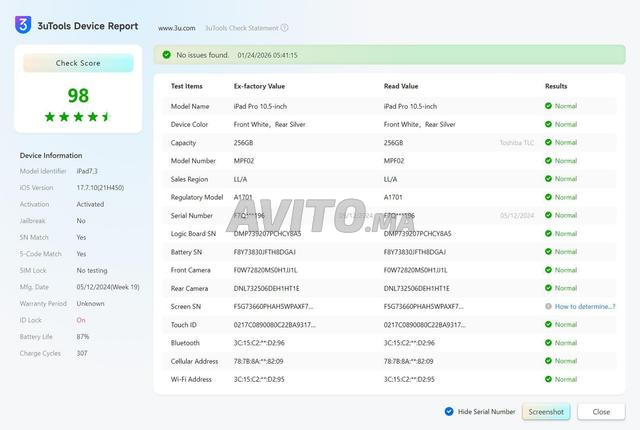640x430 pixels.
Task: Click the MPF02 ex-factory model number
Action: pyautogui.click(x=244, y=161)
